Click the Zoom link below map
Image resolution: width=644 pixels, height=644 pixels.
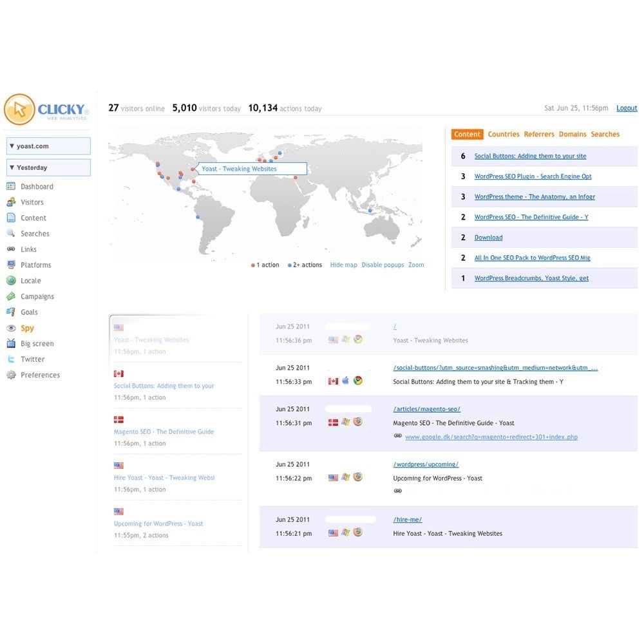pos(416,265)
